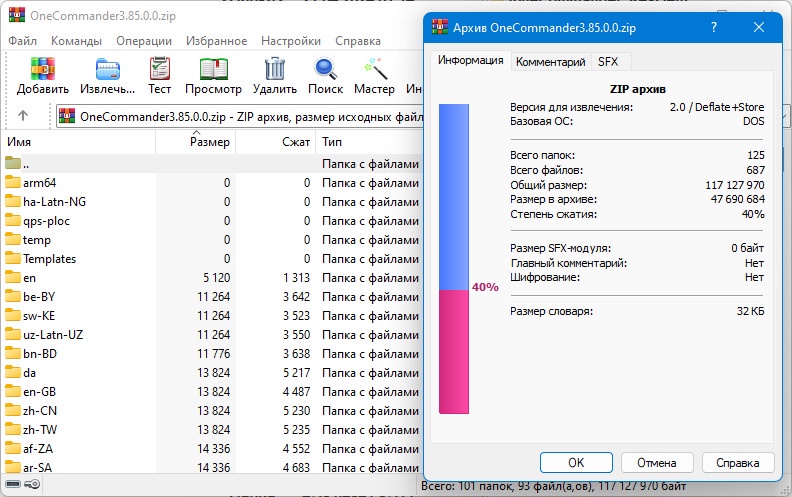The width and height of the screenshot is (792, 497).
Task: Select the temp folder icon
Action: coord(13,239)
